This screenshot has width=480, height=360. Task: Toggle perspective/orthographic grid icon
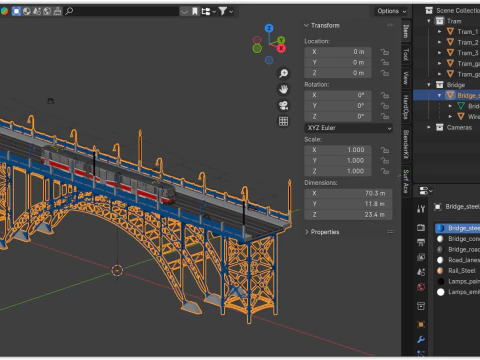(284, 121)
